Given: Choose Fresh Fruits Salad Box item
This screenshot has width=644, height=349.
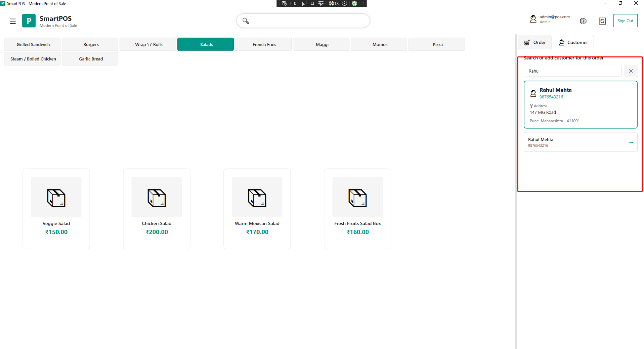Looking at the screenshot, I should coord(357,209).
